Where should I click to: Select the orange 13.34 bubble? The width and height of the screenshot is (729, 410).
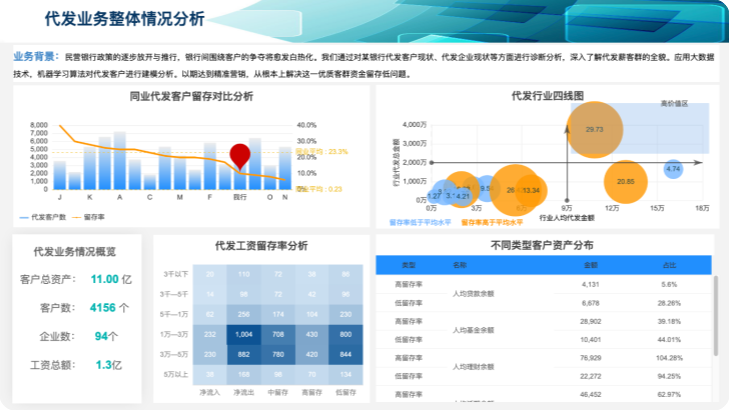pyautogui.click(x=531, y=190)
